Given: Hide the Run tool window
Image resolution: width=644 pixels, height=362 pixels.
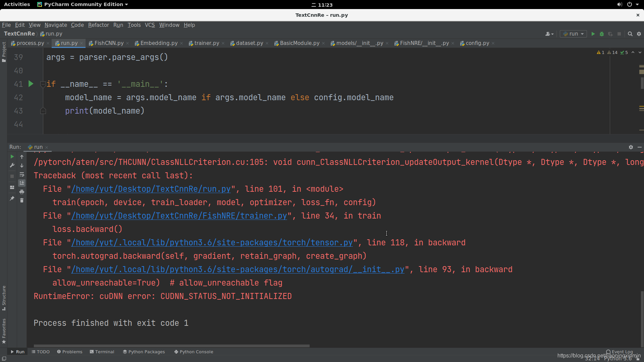Looking at the screenshot, I should pos(640,147).
